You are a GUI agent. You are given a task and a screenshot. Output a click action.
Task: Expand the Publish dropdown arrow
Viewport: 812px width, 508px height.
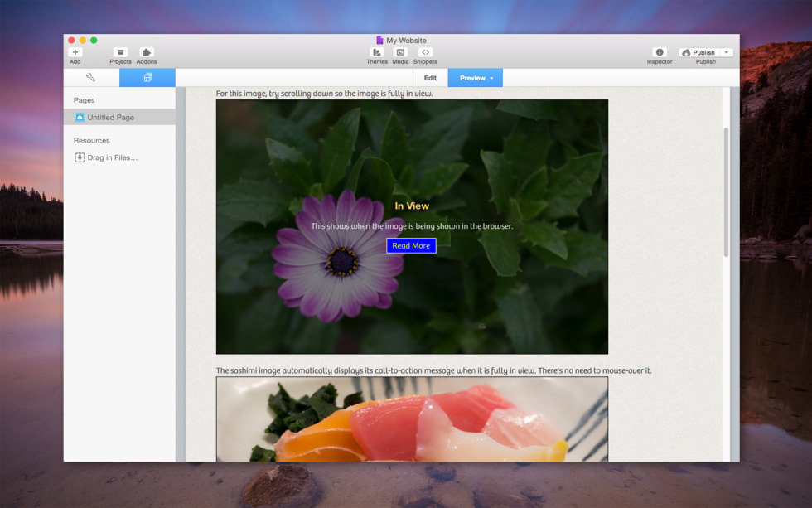pyautogui.click(x=727, y=52)
